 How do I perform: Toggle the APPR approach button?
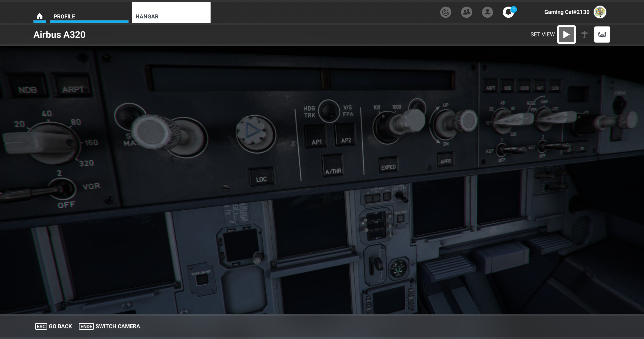point(446,159)
